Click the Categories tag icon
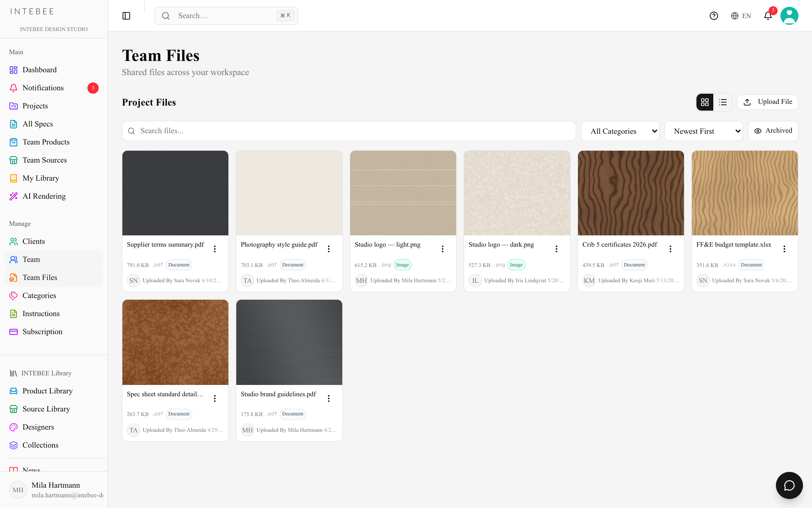This screenshot has height=508, width=812. (x=14, y=296)
